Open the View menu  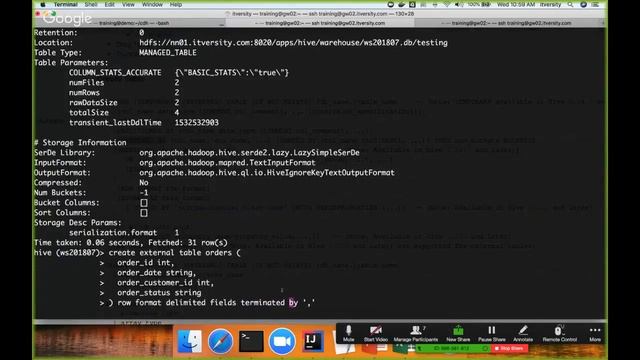128,4
